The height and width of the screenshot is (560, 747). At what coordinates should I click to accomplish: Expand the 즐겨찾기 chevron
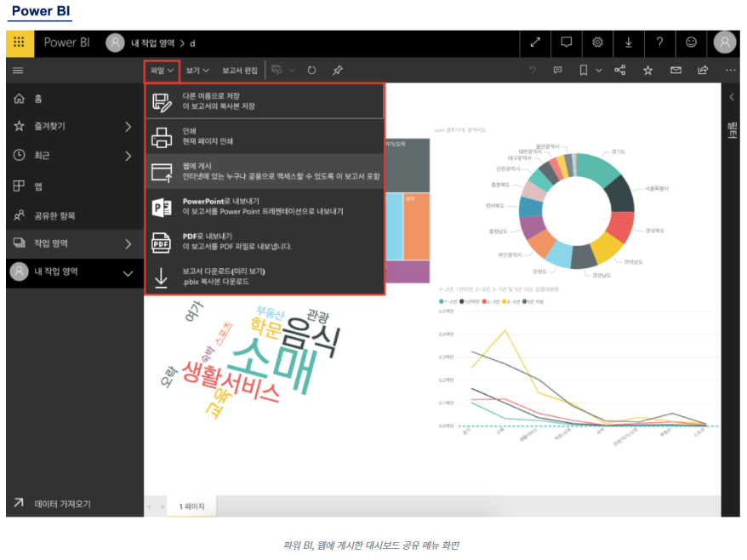[x=128, y=127]
